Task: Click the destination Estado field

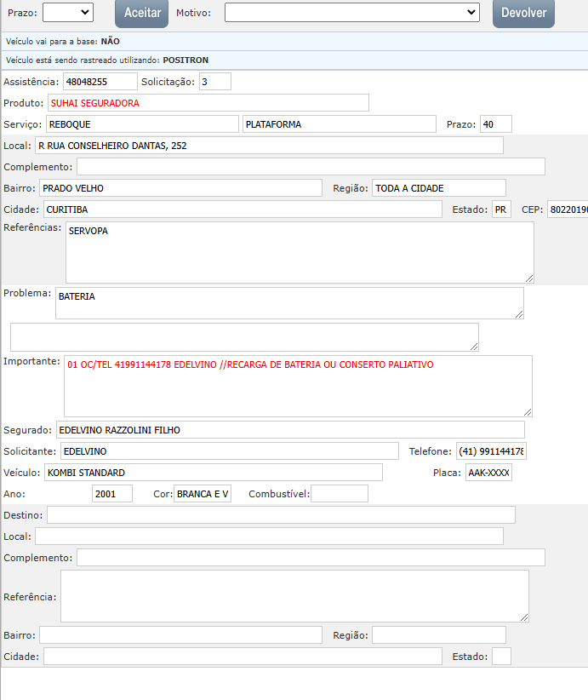Action: tap(501, 657)
